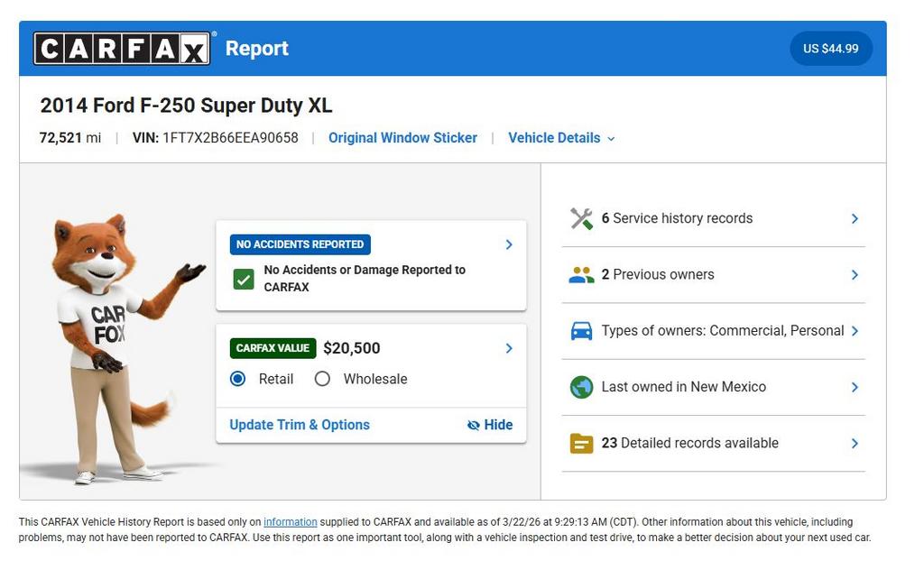Click Update Trim & Options link
Screen dimensions: 924x561
300,425
